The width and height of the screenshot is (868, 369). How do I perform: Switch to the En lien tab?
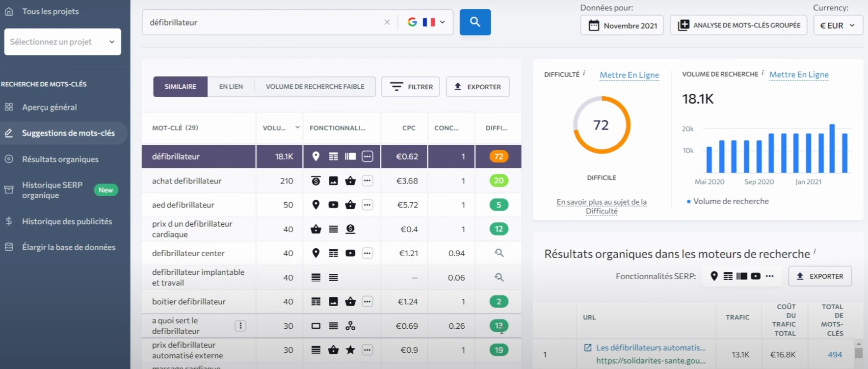click(231, 87)
